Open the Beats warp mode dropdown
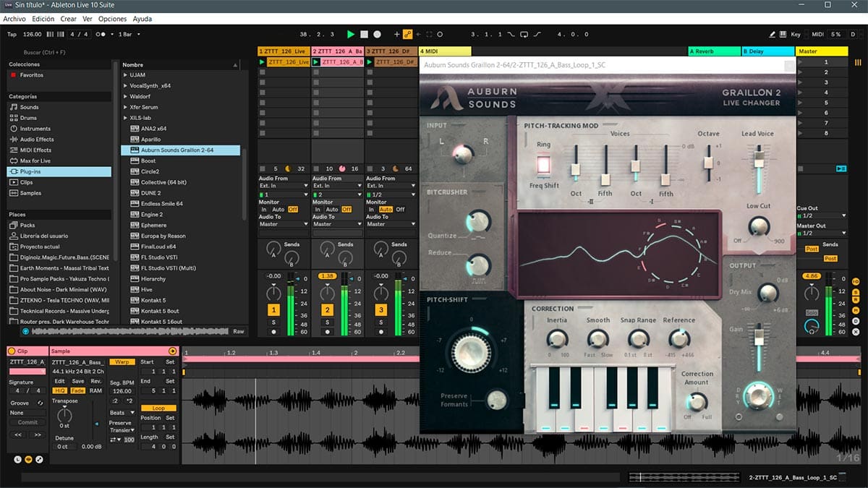Image resolution: width=868 pixels, height=488 pixels. (x=122, y=412)
